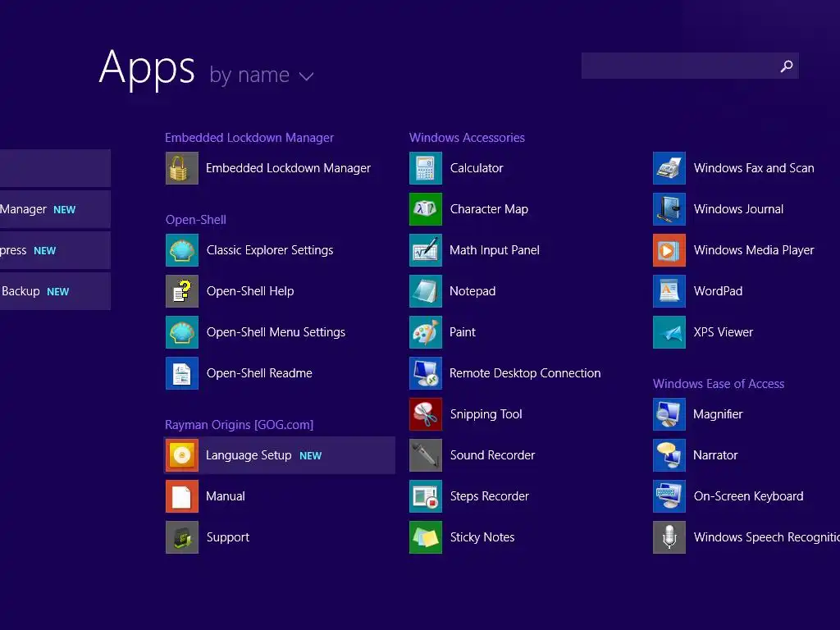Viewport: 840px width, 630px height.
Task: Open the Sticky Notes icon
Action: (x=426, y=537)
